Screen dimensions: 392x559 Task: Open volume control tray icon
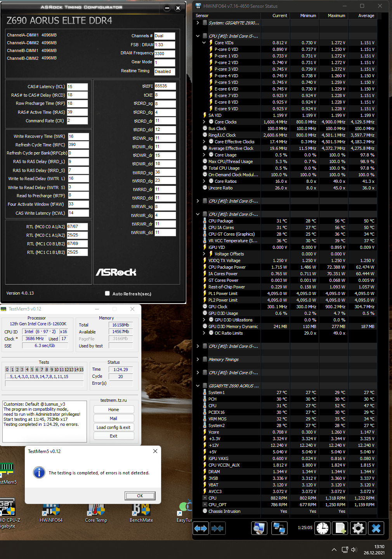(354, 550)
